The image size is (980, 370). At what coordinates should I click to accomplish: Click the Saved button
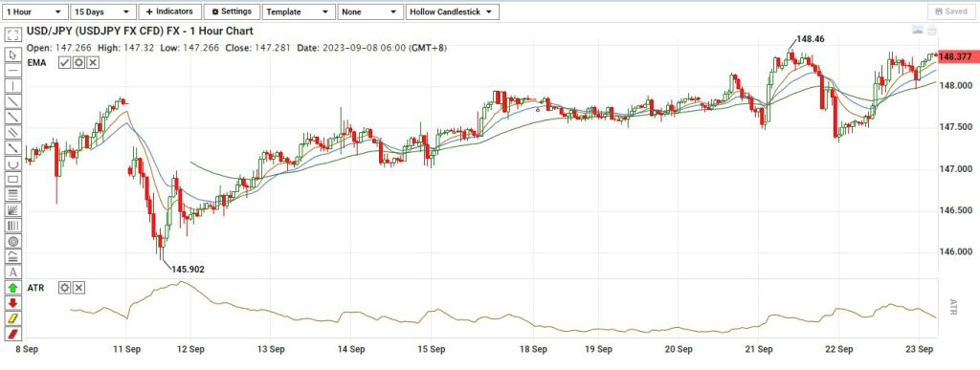pos(951,11)
